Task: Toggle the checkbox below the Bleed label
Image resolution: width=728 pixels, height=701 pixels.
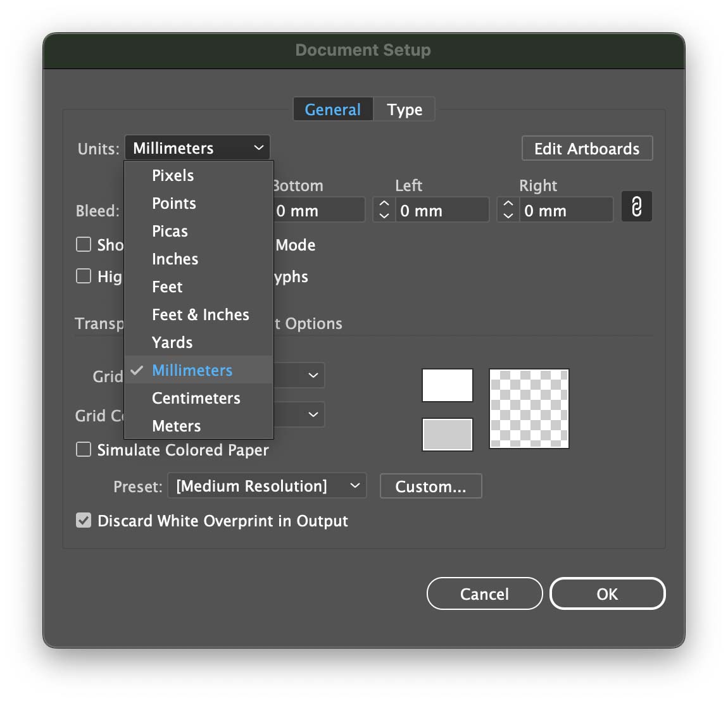Action: click(x=84, y=245)
